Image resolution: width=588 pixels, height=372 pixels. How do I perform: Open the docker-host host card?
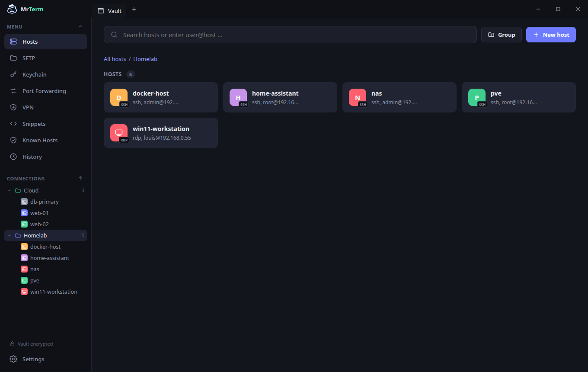161,97
